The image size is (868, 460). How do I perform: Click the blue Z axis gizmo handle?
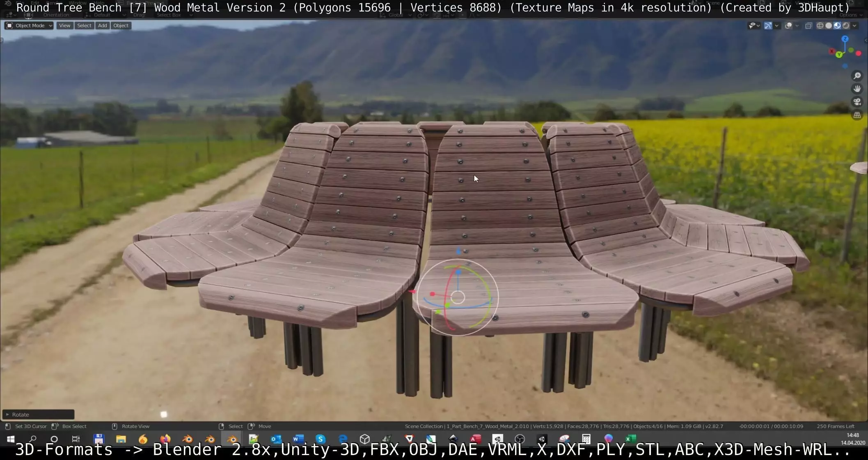coord(845,39)
